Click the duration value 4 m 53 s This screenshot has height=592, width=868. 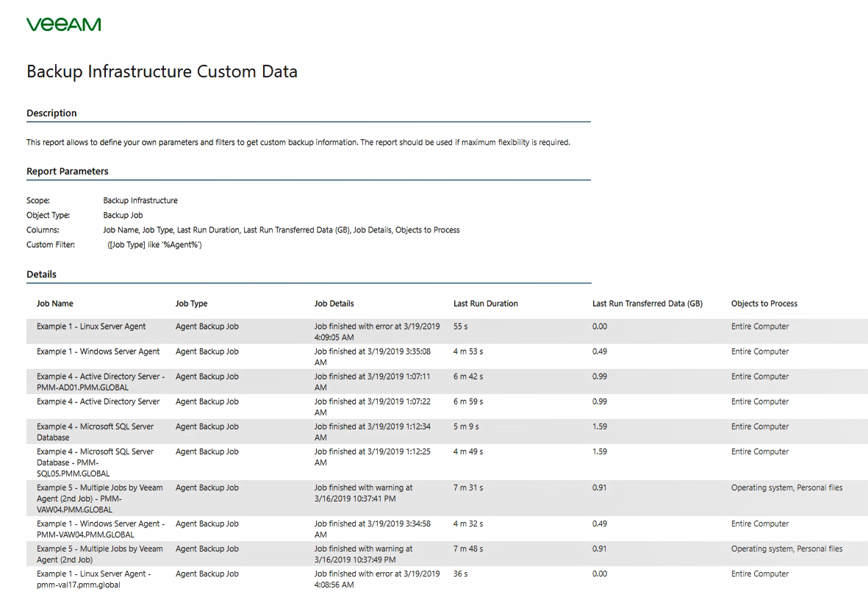click(468, 352)
